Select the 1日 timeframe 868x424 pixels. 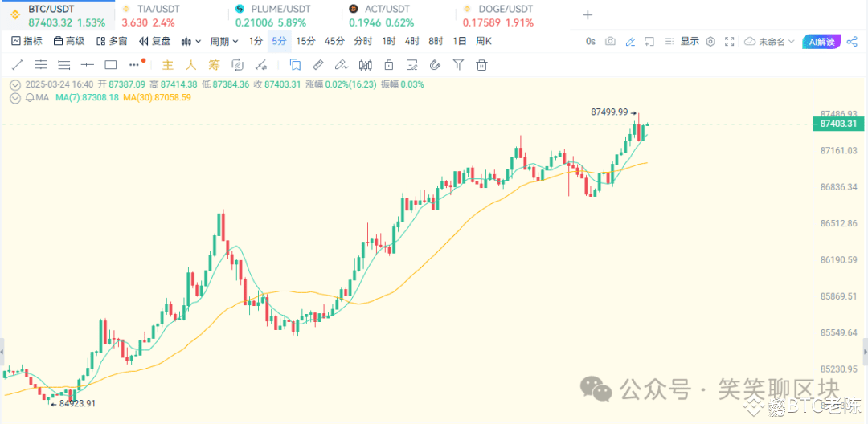[460, 42]
